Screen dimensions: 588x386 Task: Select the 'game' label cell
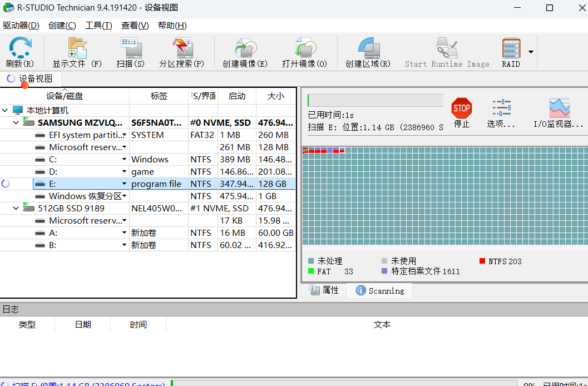pyautogui.click(x=159, y=172)
